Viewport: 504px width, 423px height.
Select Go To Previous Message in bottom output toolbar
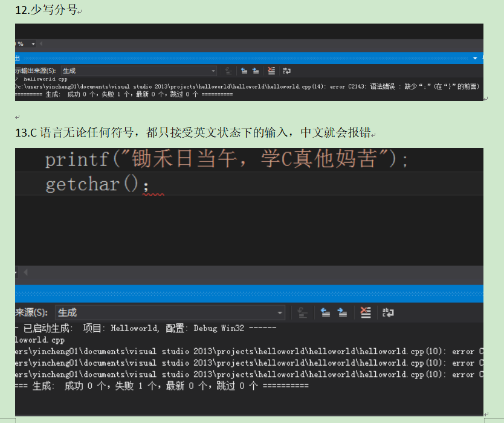[324, 312]
